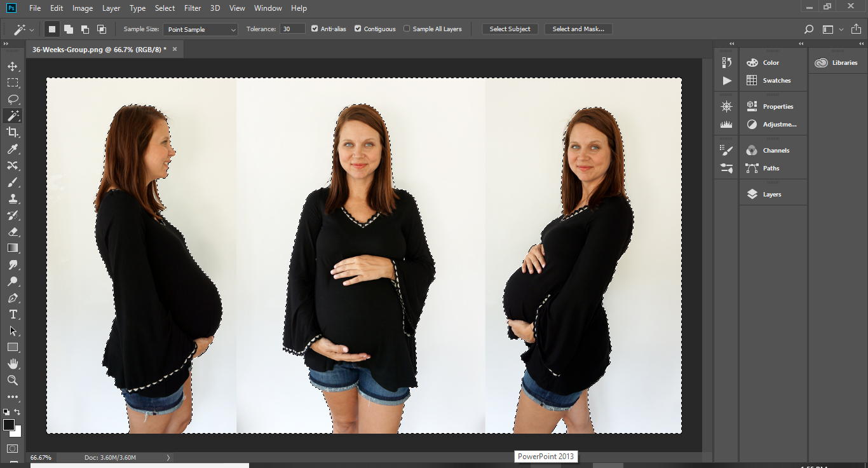Toggle the Anti-alias checkbox

pyautogui.click(x=315, y=29)
